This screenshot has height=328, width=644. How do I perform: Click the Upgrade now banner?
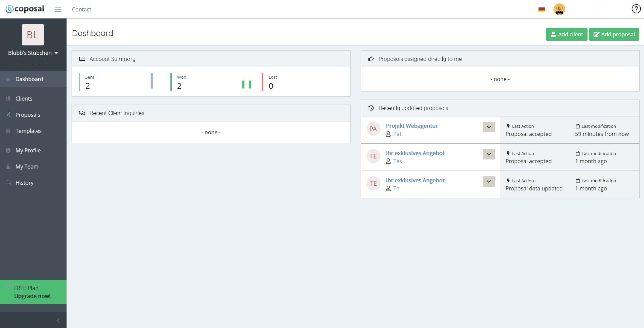33,292
